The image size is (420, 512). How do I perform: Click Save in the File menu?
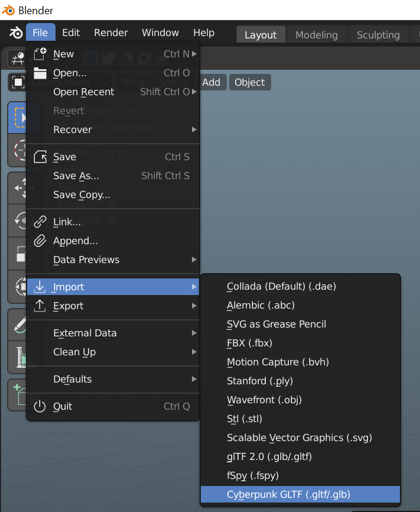113,157
